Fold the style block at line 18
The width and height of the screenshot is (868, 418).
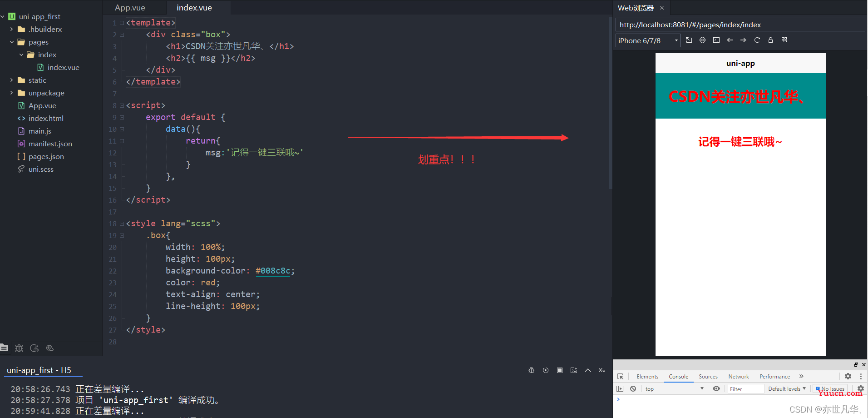pos(122,224)
